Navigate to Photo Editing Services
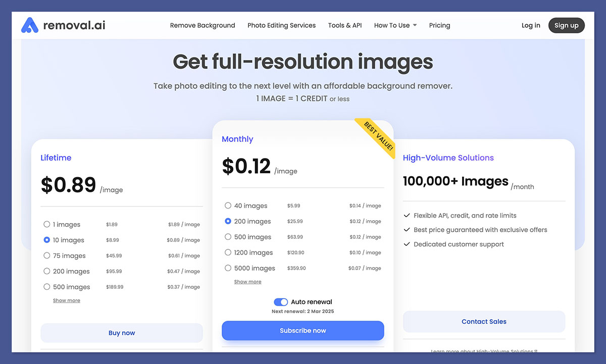The height and width of the screenshot is (364, 606). click(x=281, y=25)
